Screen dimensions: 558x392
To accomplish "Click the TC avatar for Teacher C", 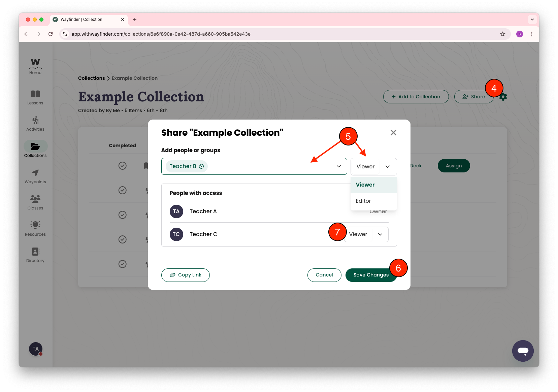I will (x=176, y=234).
